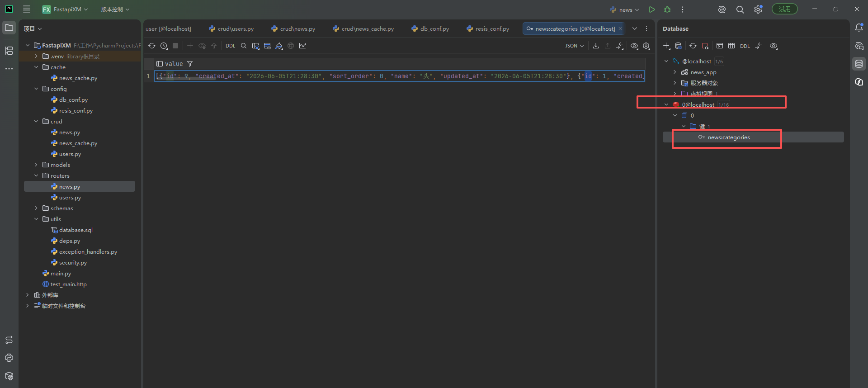Open the auto-refresh clock icon in the editor toolbar
This screenshot has width=868, height=388.
[x=164, y=46]
